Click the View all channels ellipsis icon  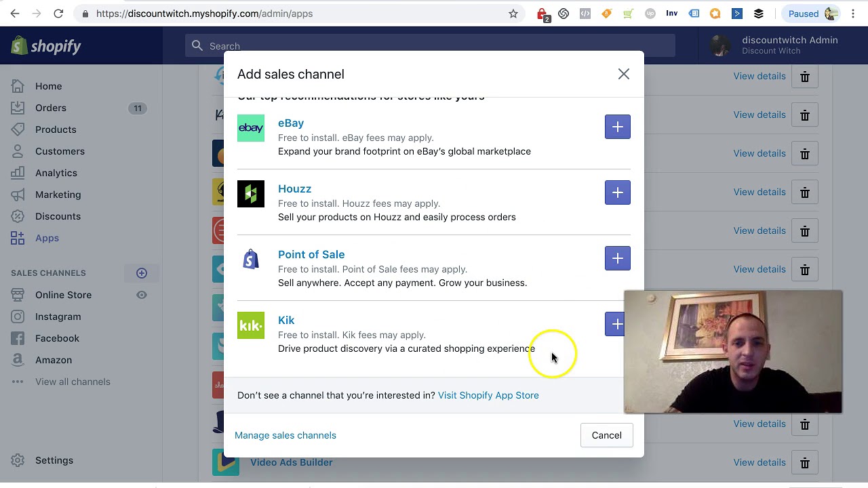[18, 382]
